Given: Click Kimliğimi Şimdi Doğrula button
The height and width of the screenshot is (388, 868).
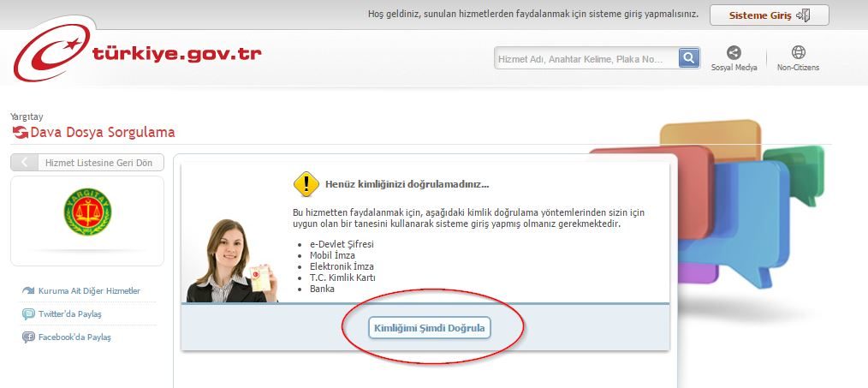Looking at the screenshot, I should pos(430,327).
